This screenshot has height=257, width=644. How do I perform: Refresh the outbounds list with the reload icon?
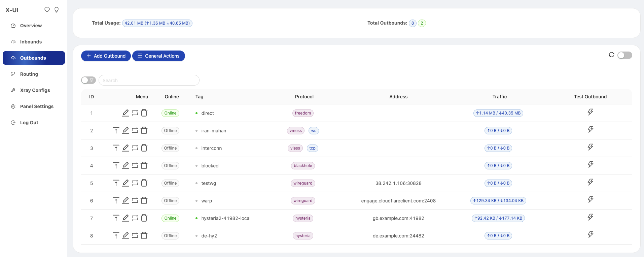612,55
